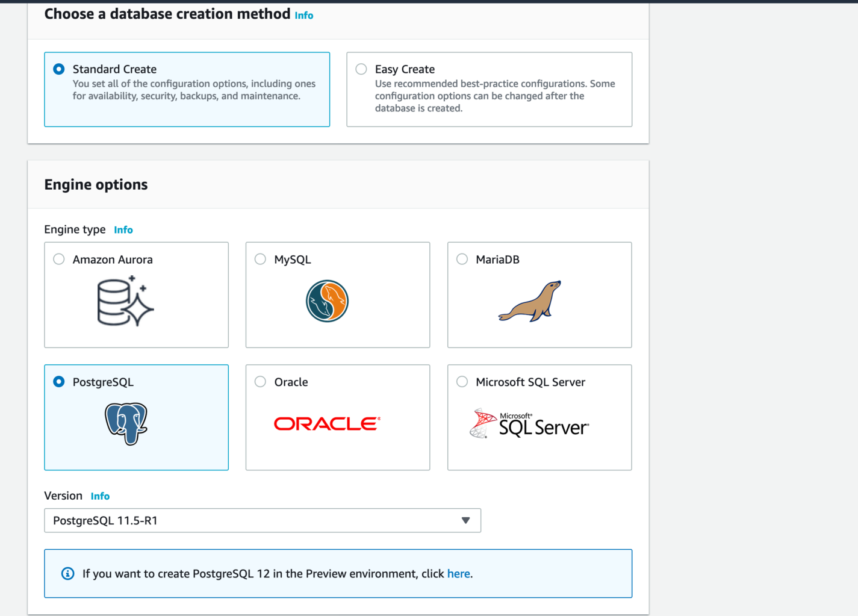Select the Microsoft SQL Server radio button
Image resolution: width=858 pixels, height=616 pixels.
(462, 382)
